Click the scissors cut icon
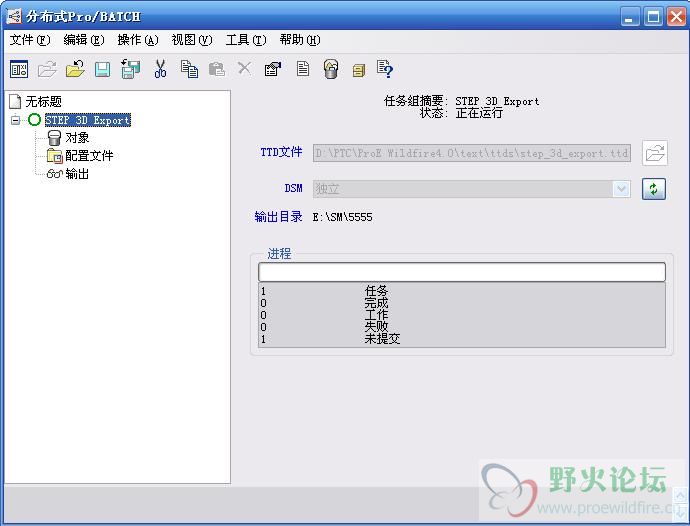Screen dimensions: 690x526 [x=160, y=69]
